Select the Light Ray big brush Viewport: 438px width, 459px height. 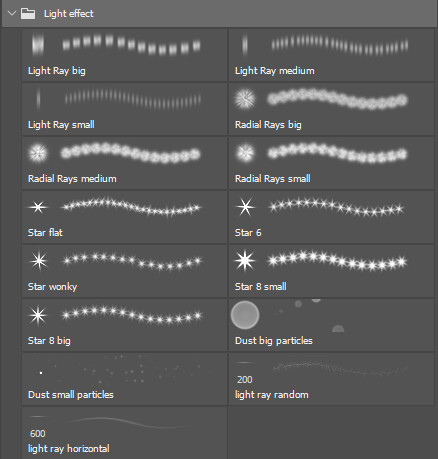124,55
